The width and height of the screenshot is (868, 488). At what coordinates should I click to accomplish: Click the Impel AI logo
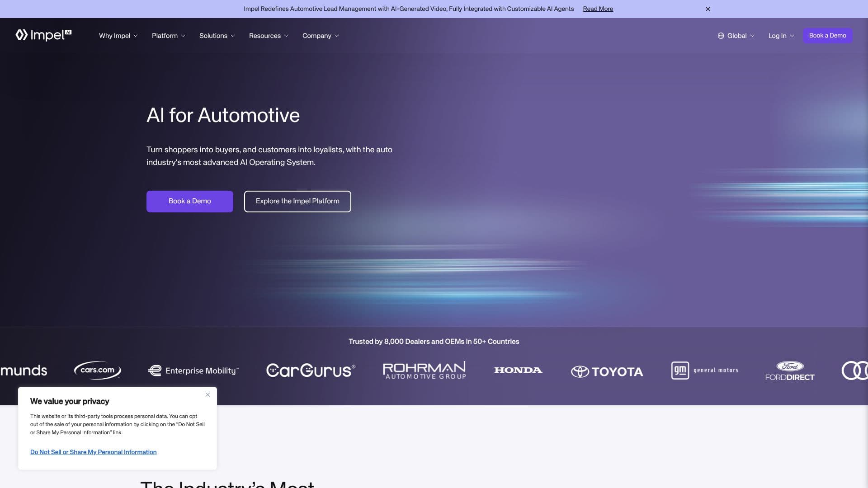[x=43, y=35]
